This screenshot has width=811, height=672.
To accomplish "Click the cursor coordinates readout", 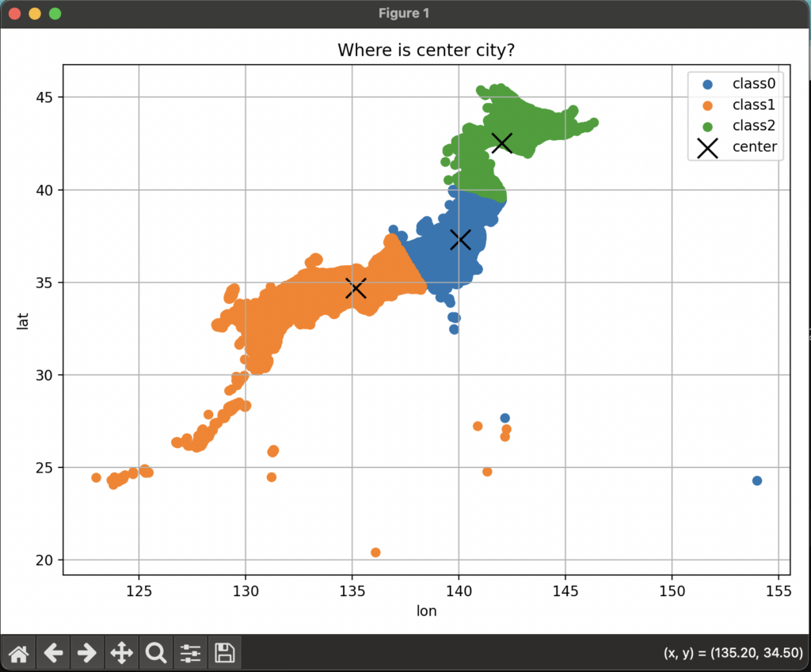I will (733, 653).
